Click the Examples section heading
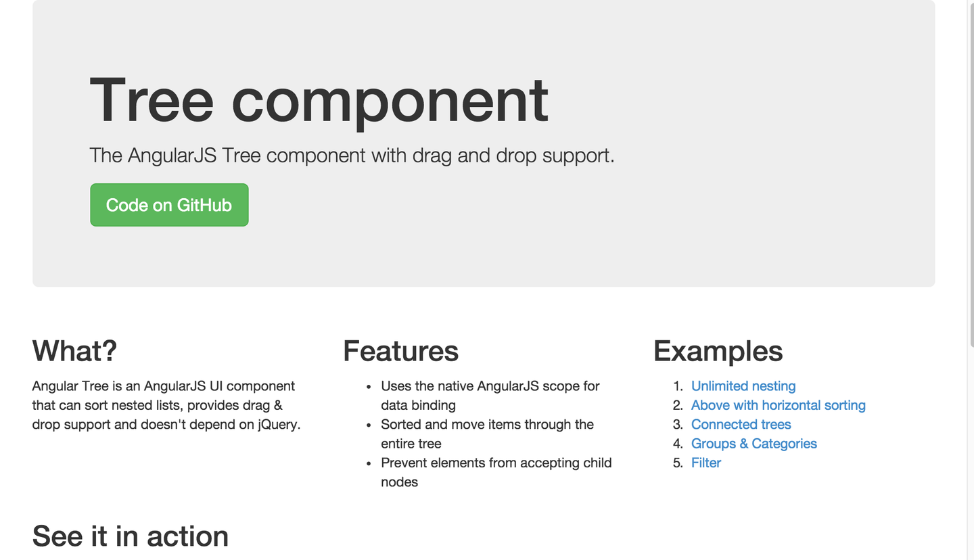This screenshot has width=974, height=560. pos(718,351)
